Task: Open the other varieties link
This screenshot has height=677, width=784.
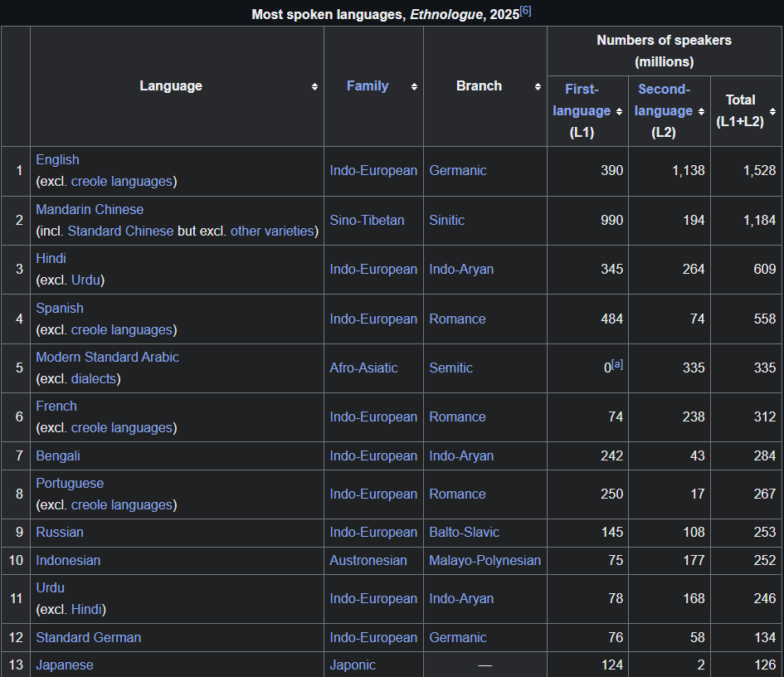Action: 272,231
